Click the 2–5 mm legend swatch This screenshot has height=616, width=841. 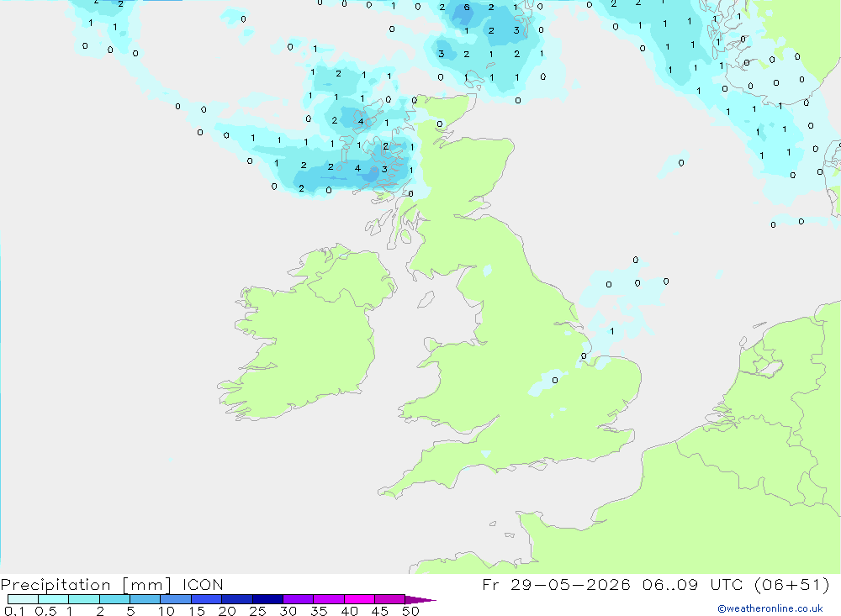114,599
